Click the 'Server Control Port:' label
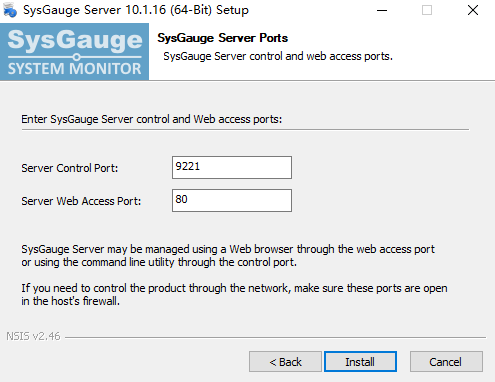495x382 pixels. [70, 168]
